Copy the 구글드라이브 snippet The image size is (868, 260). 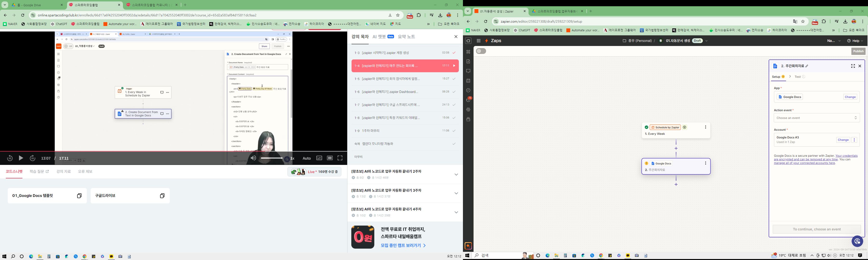163,196
